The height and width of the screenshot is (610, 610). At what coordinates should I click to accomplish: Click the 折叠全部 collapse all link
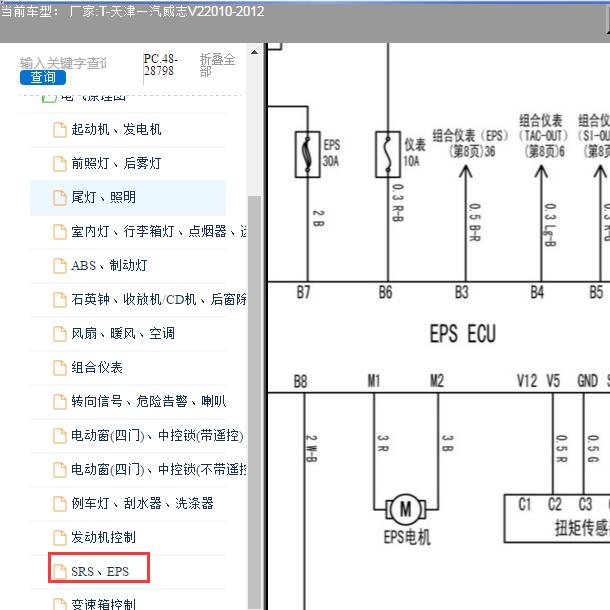coord(217,65)
